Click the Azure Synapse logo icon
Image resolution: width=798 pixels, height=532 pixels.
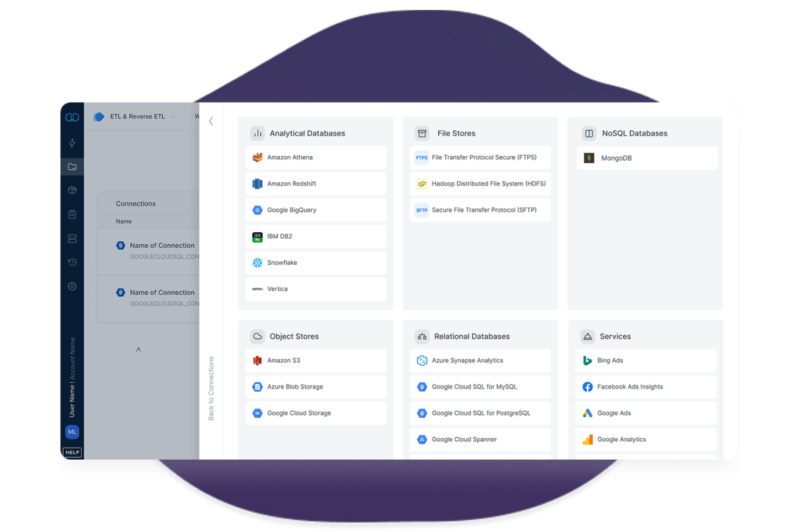422,361
